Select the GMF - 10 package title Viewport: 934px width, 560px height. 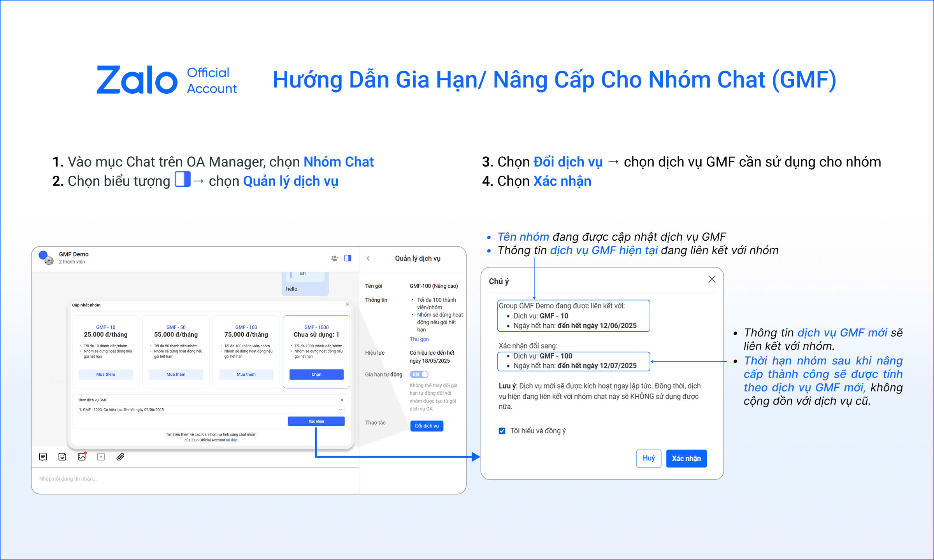(x=106, y=327)
